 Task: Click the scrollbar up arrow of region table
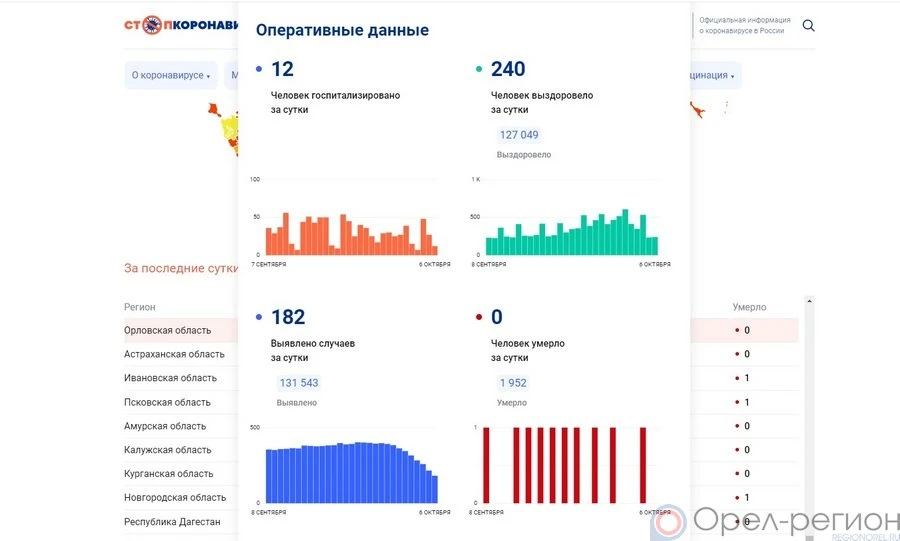[x=809, y=301]
